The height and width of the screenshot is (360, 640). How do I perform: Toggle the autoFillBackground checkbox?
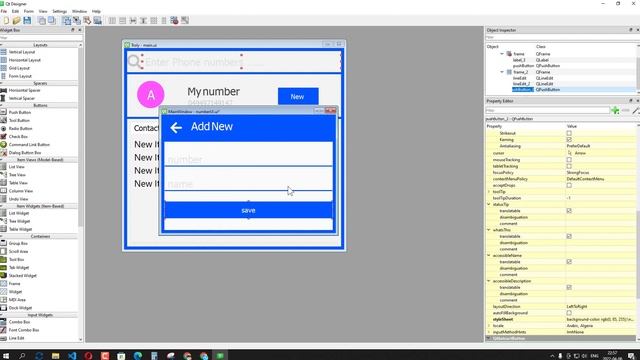click(x=569, y=313)
